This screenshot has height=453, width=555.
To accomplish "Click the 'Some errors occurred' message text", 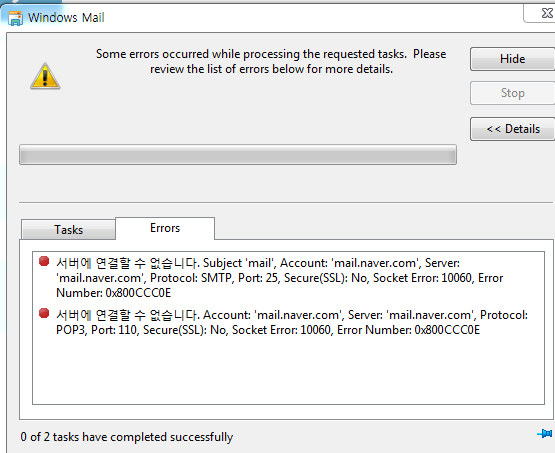I will [x=271, y=61].
